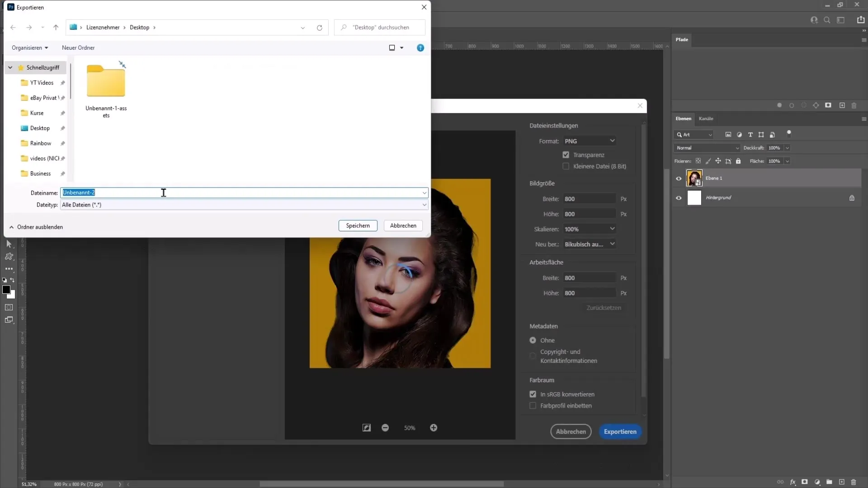This screenshot has width=868, height=488.
Task: Open the Dateityp dropdown
Action: coord(244,205)
